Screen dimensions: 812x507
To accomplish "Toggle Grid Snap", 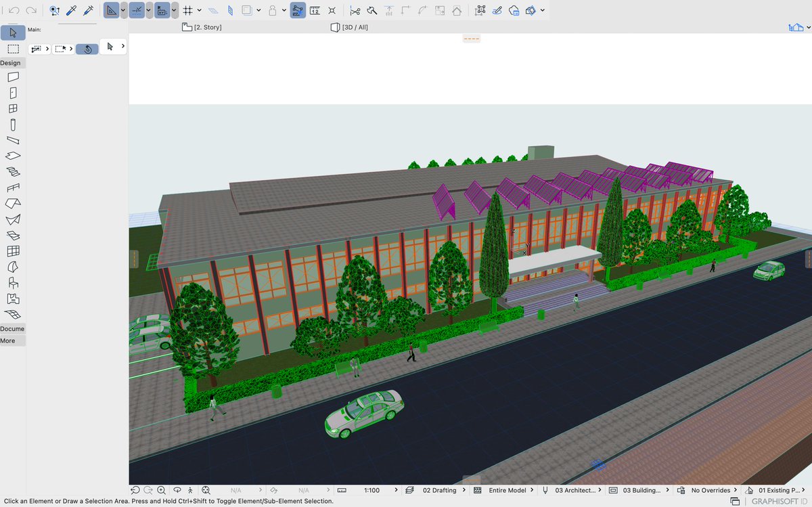I will coord(188,11).
